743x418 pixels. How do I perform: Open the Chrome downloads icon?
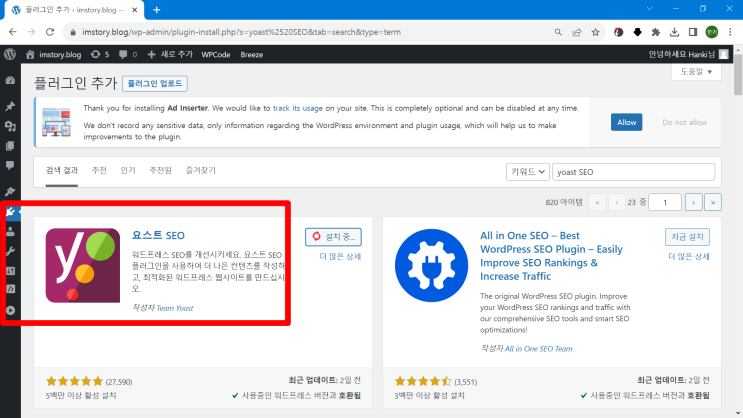(674, 32)
